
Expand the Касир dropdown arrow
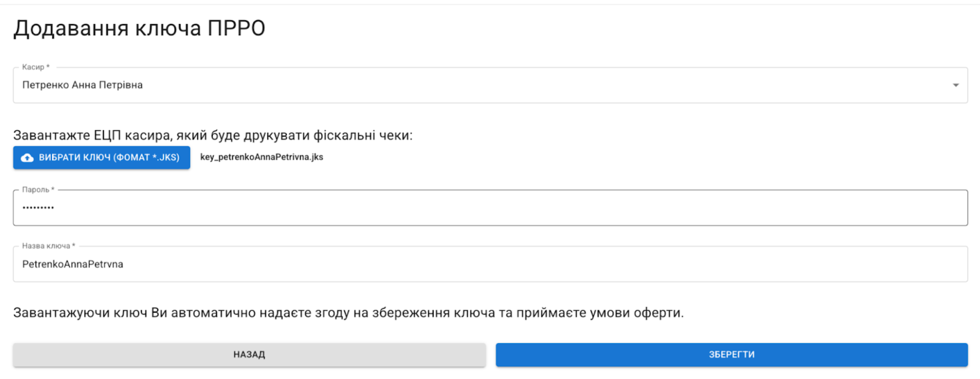coord(955,85)
